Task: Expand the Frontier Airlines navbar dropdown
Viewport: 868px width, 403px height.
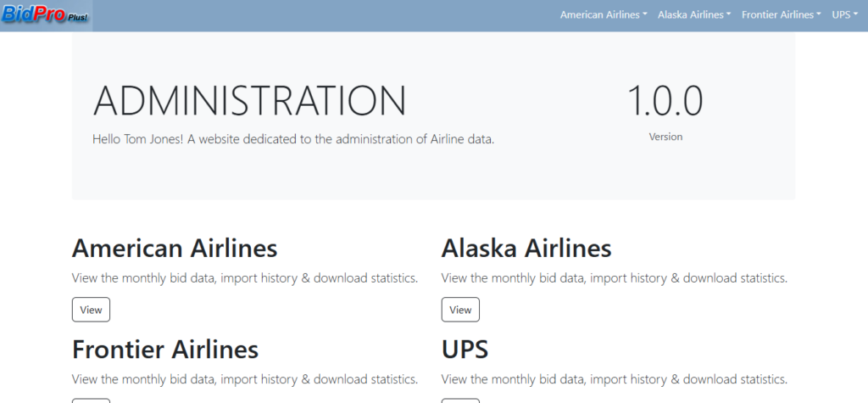Action: (781, 15)
